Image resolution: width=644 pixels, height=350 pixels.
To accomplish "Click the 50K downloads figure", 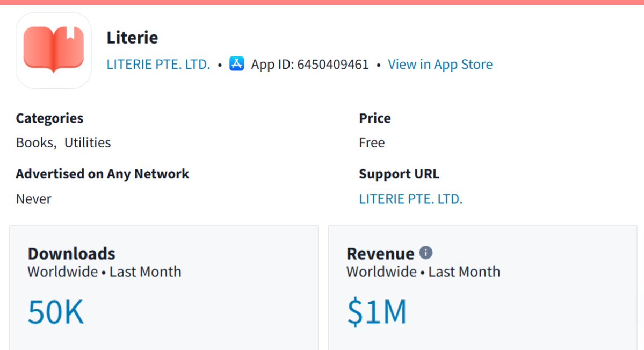I will pos(56,312).
